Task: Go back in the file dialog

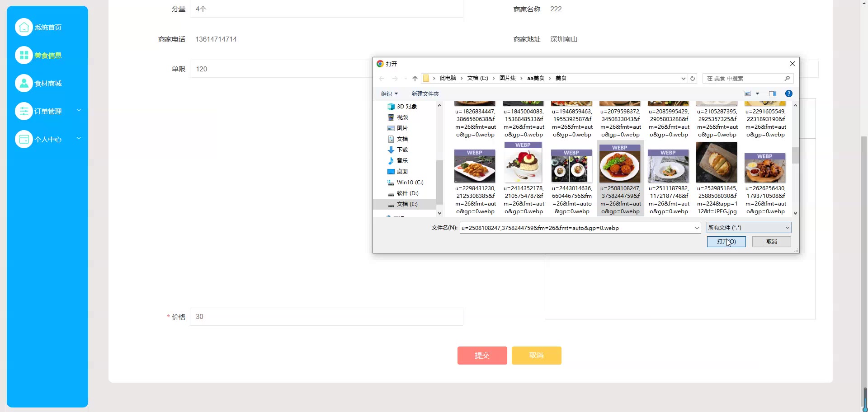Action: (x=382, y=79)
